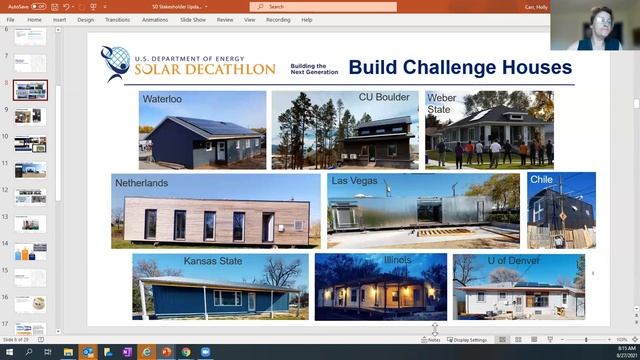Select slide 13 thumbnail
This screenshot has width=640, height=360.
point(30,224)
